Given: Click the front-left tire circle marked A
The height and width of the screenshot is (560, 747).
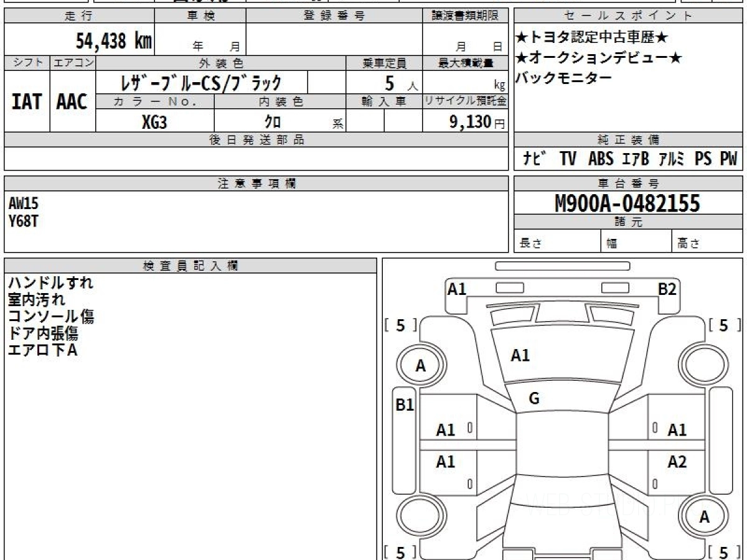Looking at the screenshot, I should coord(421,366).
